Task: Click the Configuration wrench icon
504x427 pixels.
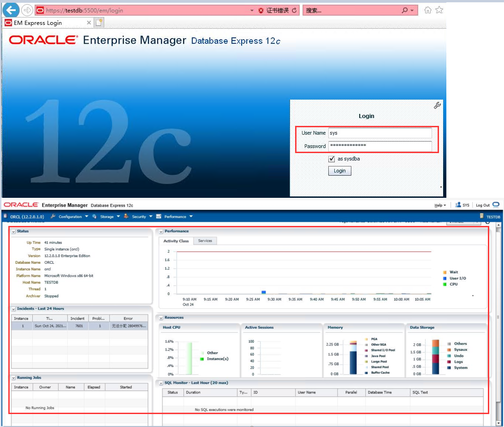Action: point(53,216)
